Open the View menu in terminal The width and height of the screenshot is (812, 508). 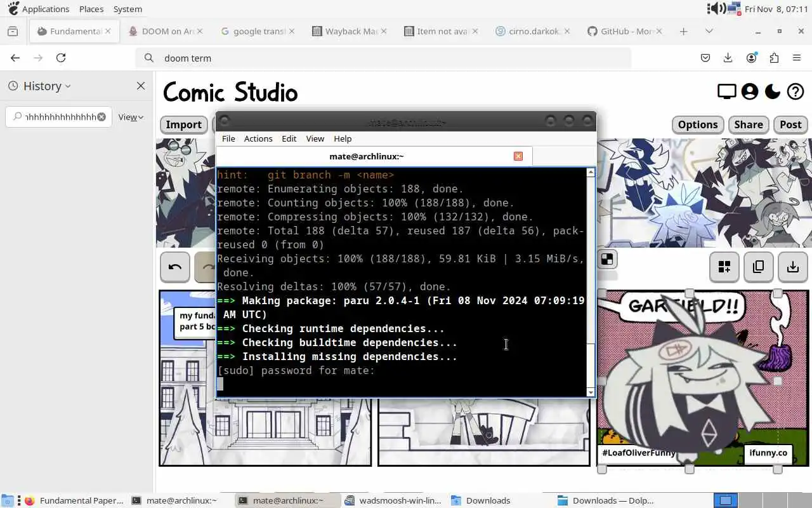tap(315, 138)
